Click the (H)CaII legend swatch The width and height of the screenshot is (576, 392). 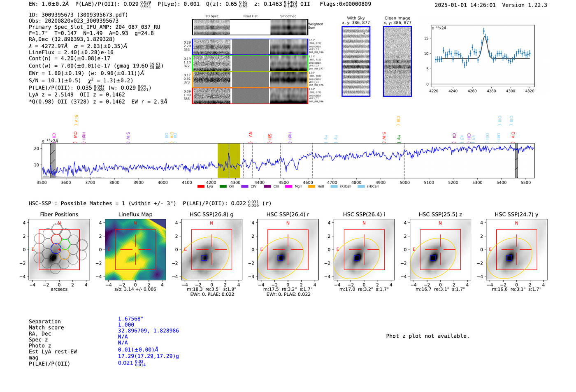click(361, 186)
